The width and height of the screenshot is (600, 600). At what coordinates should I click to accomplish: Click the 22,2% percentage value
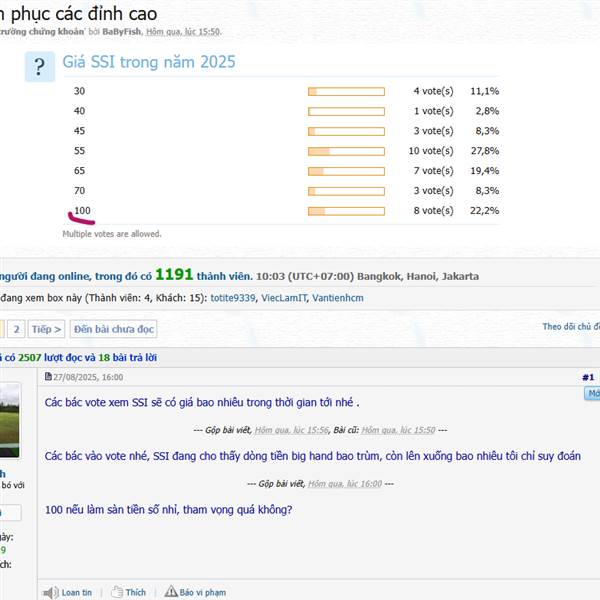pyautogui.click(x=485, y=210)
